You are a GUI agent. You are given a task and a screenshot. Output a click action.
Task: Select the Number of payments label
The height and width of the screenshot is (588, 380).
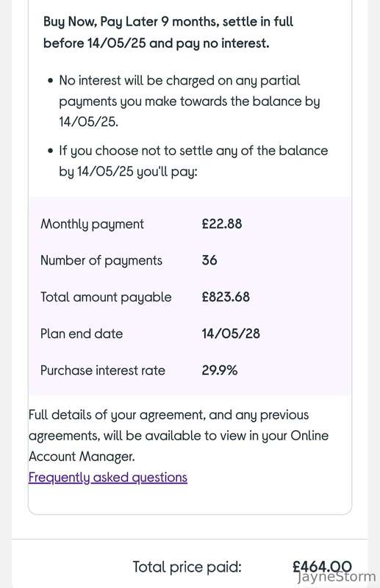click(x=101, y=261)
